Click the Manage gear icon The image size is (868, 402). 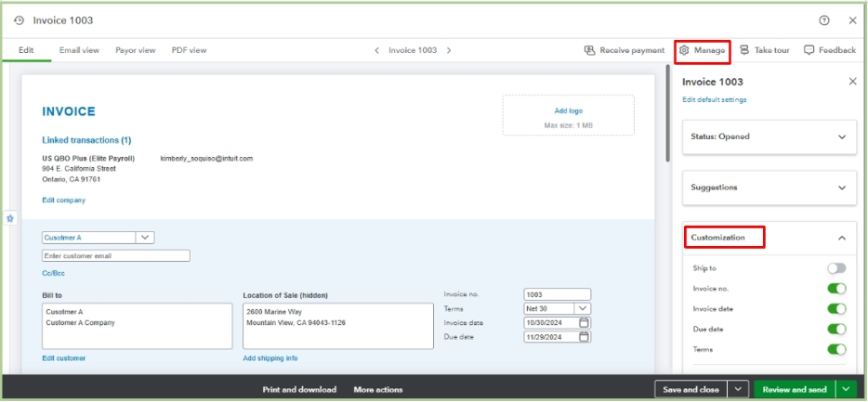[x=684, y=50]
